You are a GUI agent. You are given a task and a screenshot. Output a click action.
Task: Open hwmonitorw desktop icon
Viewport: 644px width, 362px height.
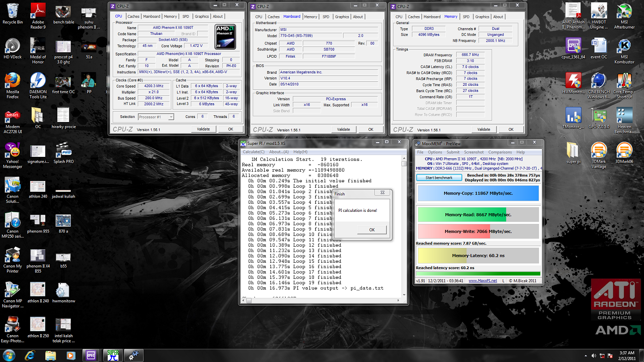64,293
